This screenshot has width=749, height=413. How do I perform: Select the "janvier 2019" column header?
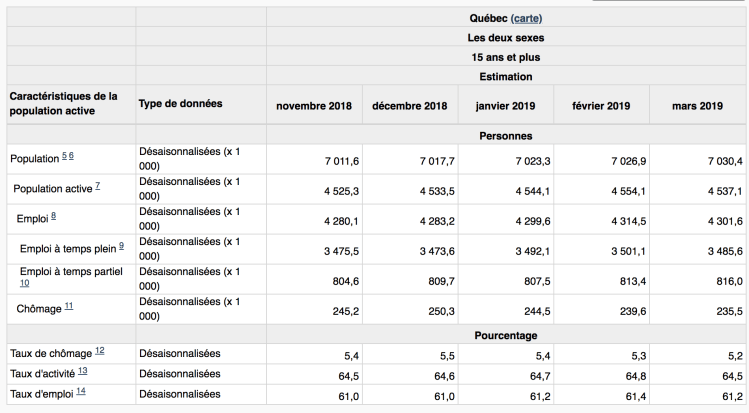click(x=505, y=105)
